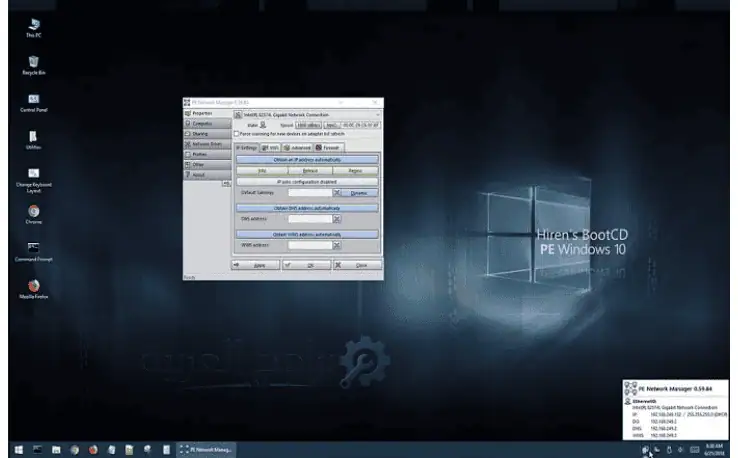
Task: Open the Windows Start menu
Action: tap(18, 450)
